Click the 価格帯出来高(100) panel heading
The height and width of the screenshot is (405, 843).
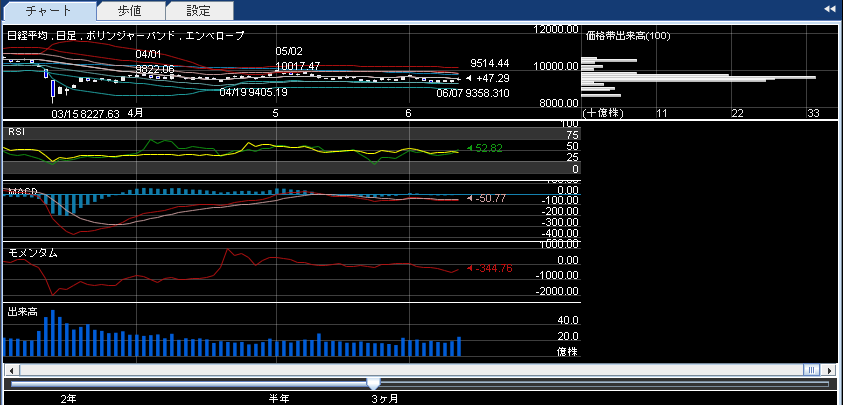tap(628, 36)
